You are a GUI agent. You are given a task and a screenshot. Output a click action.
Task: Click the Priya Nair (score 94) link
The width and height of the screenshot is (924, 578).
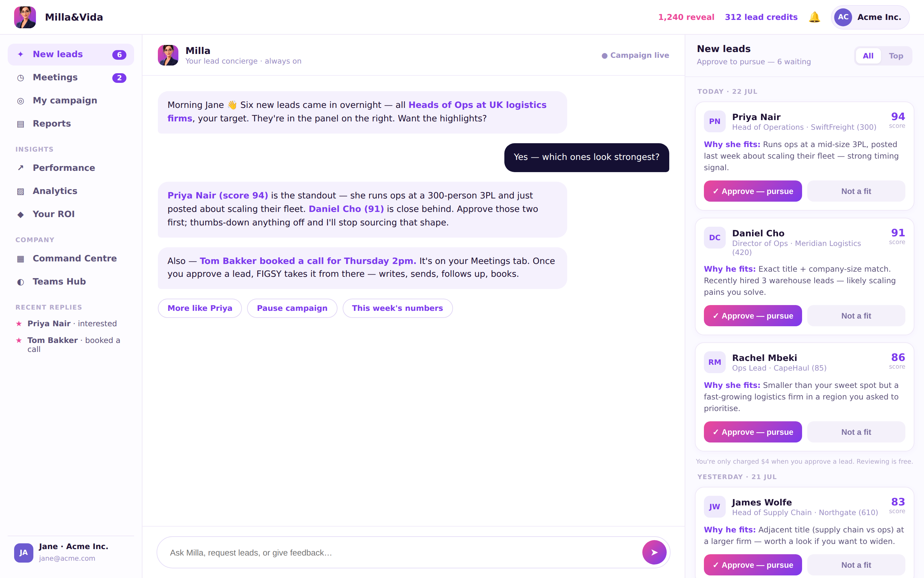pos(218,195)
